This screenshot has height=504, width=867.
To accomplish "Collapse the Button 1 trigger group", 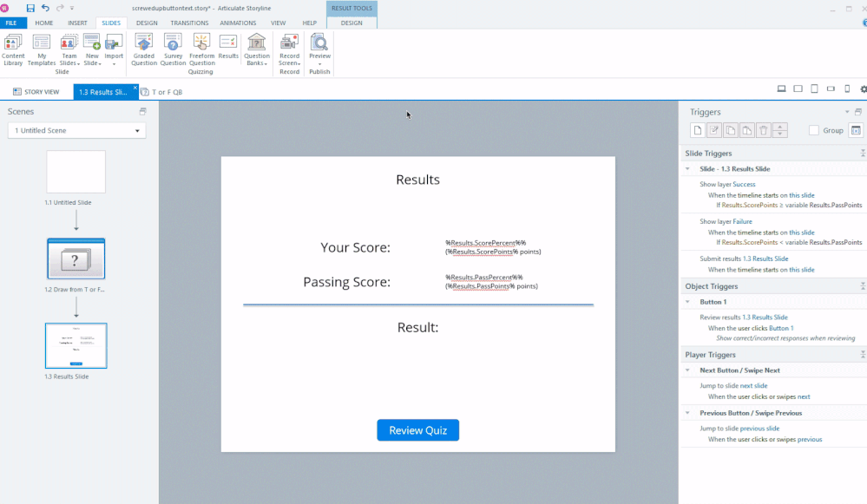I will (x=688, y=302).
